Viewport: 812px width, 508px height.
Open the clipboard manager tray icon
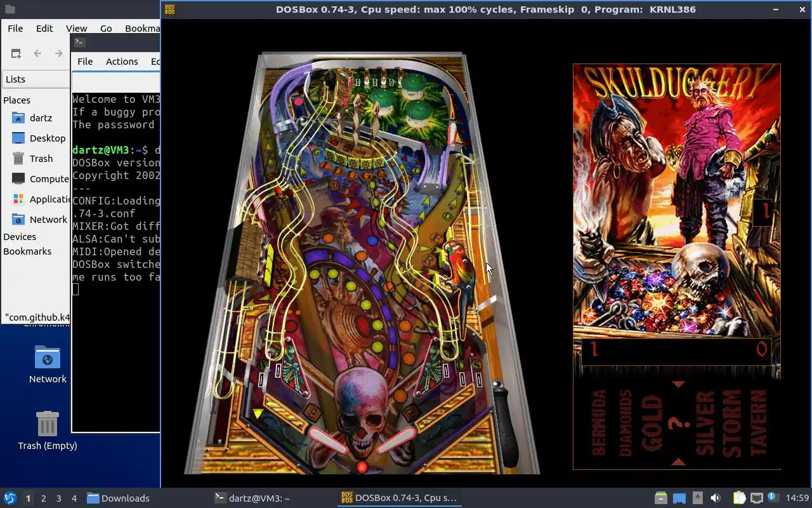coord(739,498)
